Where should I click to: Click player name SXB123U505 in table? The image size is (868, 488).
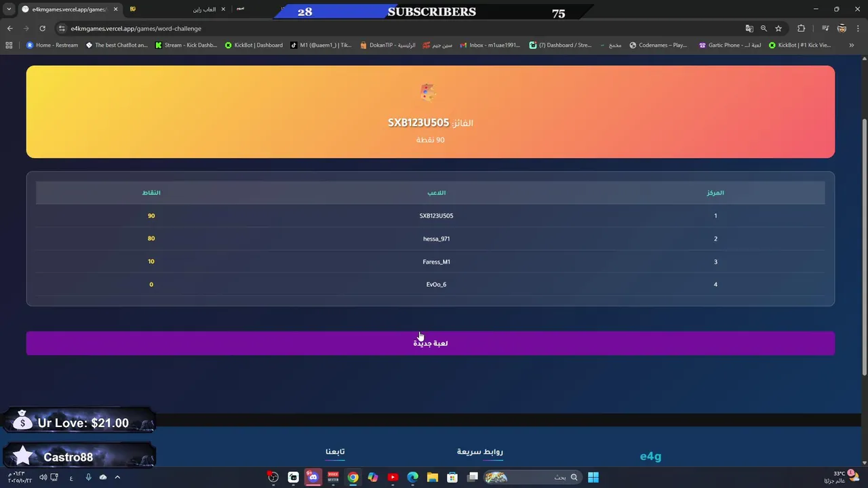tap(436, 216)
